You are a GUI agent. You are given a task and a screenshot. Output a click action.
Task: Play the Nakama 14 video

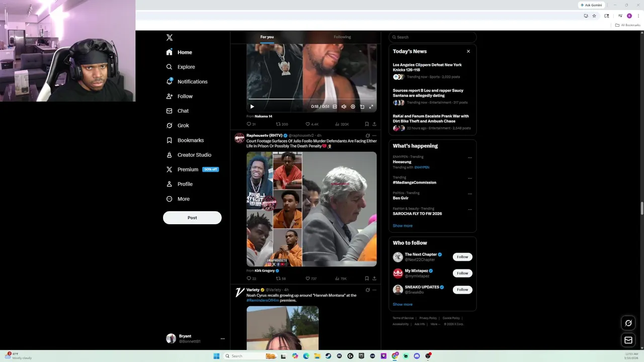click(252, 107)
